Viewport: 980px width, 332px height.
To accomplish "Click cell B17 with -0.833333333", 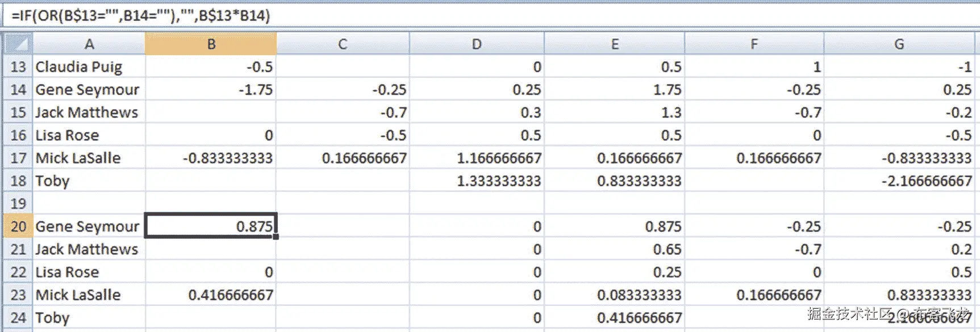I will 211,158.
